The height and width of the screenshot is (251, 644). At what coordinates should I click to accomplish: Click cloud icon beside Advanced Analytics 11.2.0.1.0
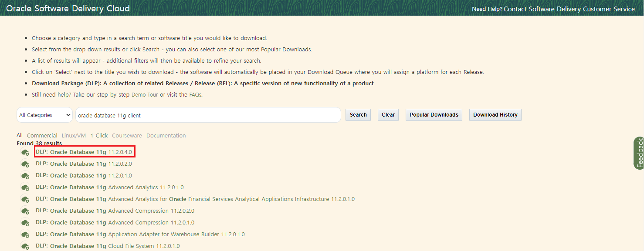pos(25,187)
